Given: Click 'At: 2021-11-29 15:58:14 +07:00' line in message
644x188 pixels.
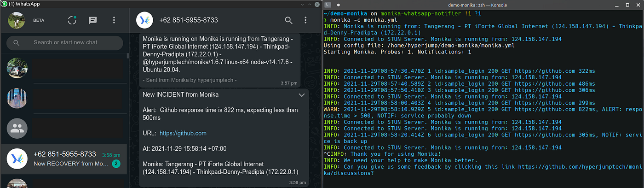Looking at the screenshot, I should click(x=184, y=148).
